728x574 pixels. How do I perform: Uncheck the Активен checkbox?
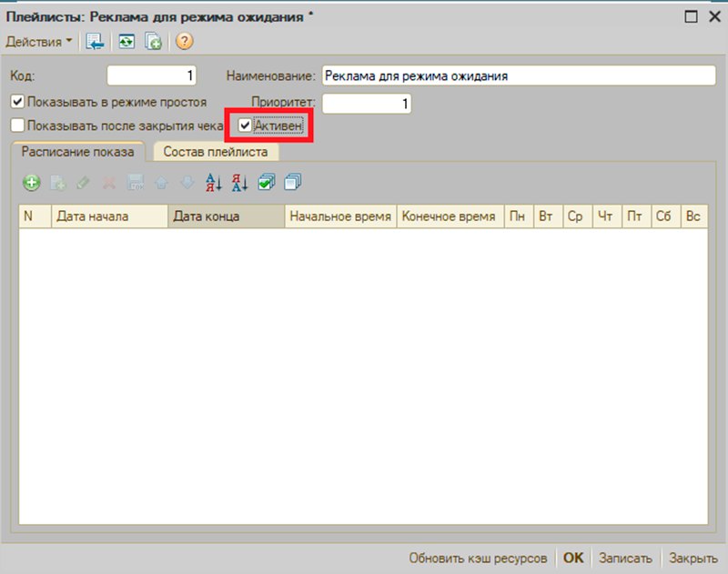click(x=245, y=126)
